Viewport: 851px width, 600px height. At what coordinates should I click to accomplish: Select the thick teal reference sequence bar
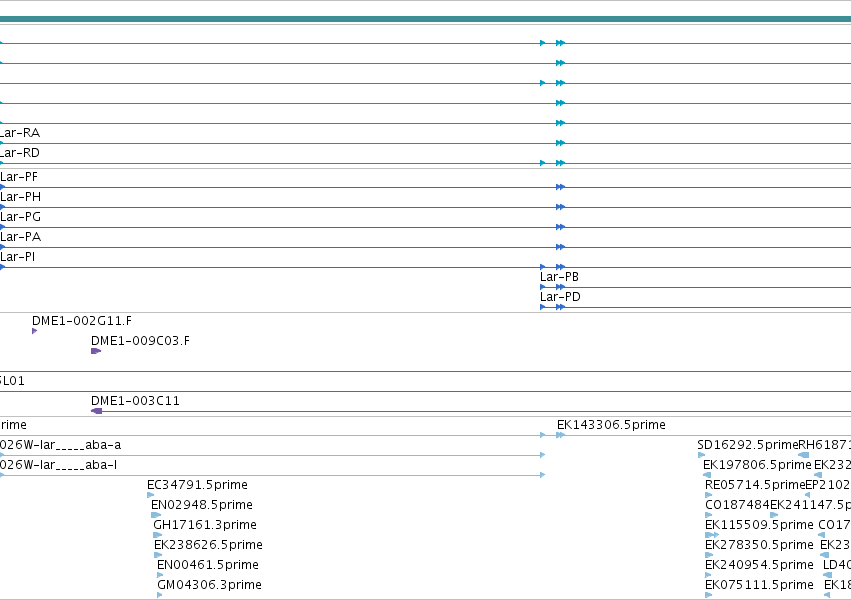[426, 19]
